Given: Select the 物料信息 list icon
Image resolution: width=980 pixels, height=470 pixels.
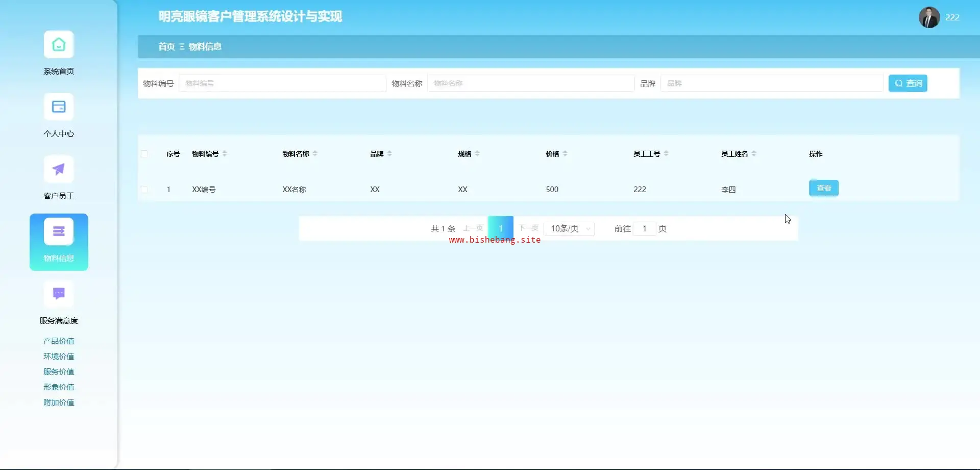Looking at the screenshot, I should (x=59, y=232).
